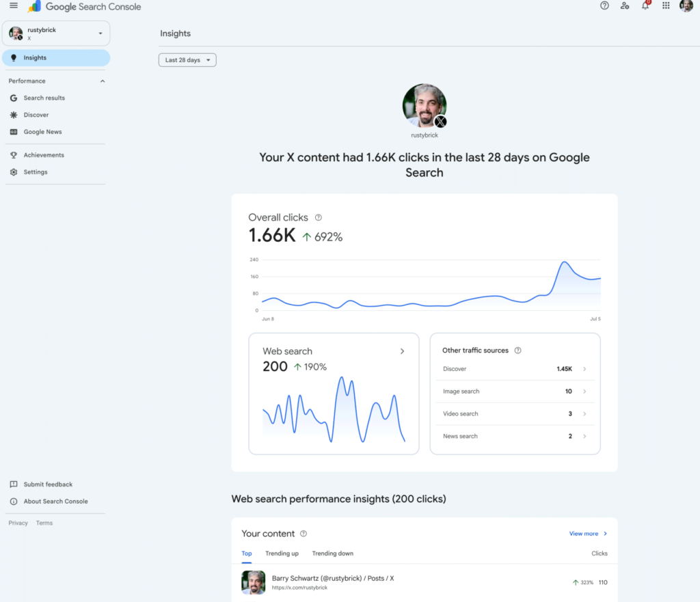Open users and permissions icon
The width and height of the screenshot is (700, 602).
(x=625, y=5)
